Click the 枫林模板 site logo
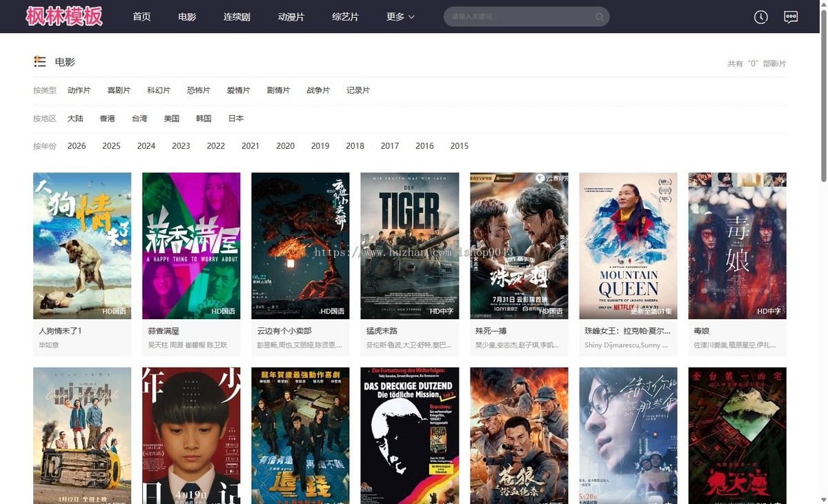 click(x=64, y=16)
